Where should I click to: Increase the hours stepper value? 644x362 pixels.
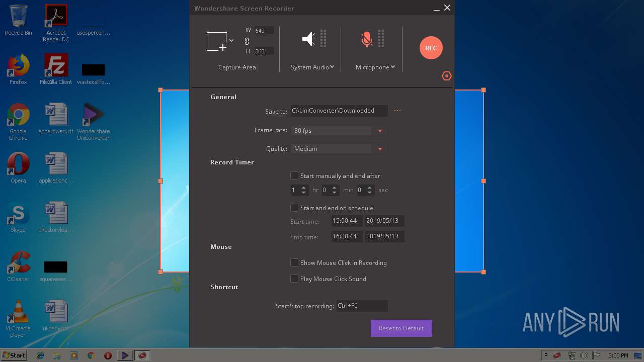click(304, 188)
